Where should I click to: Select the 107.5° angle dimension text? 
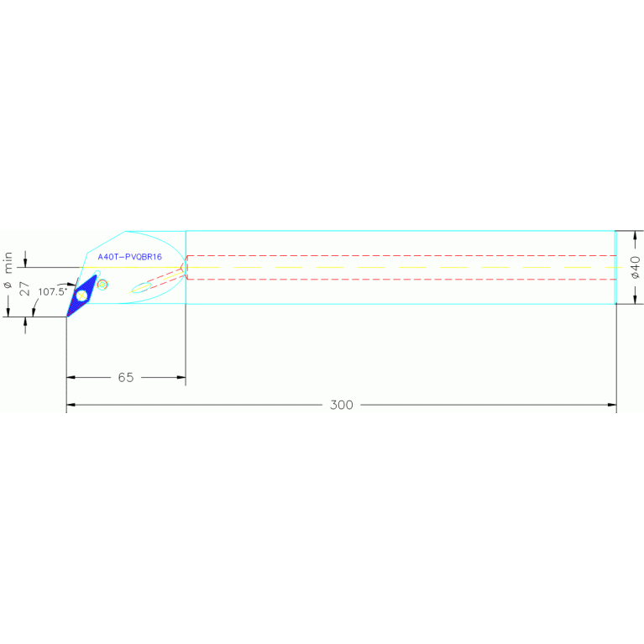[52, 292]
